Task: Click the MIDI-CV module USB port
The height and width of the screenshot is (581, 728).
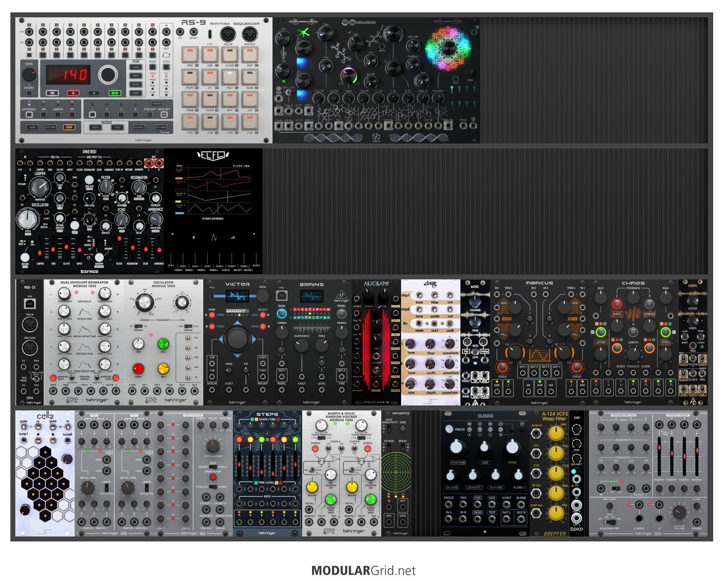Action: [x=30, y=303]
